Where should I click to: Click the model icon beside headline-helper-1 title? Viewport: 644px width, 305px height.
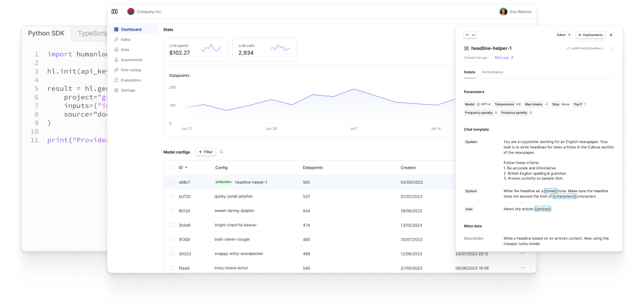click(x=466, y=48)
